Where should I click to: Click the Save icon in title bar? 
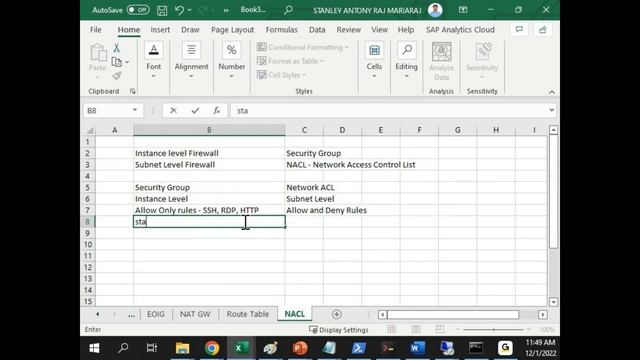pyautogui.click(x=162, y=10)
